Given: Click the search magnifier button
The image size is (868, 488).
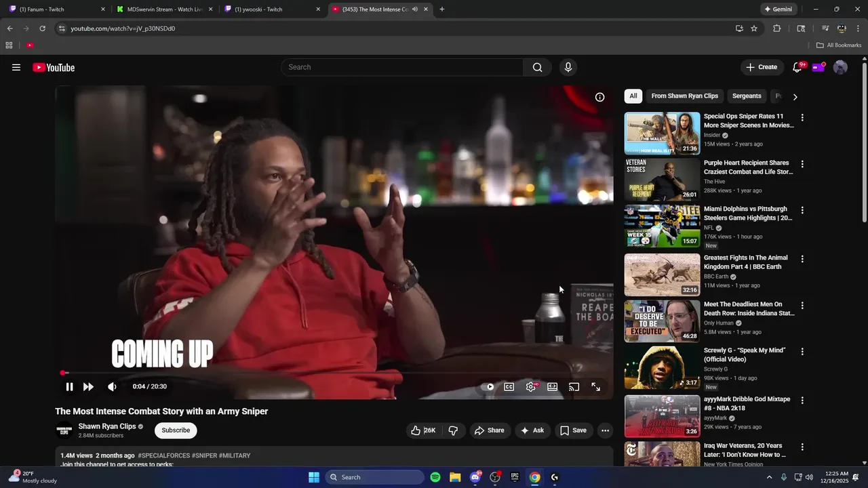Looking at the screenshot, I should [537, 67].
